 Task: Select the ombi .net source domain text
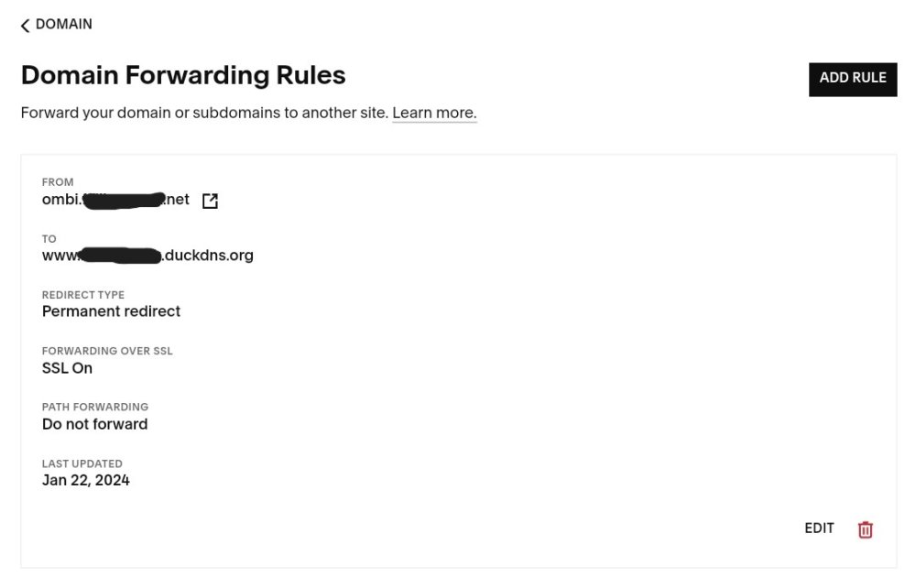pyautogui.click(x=115, y=200)
